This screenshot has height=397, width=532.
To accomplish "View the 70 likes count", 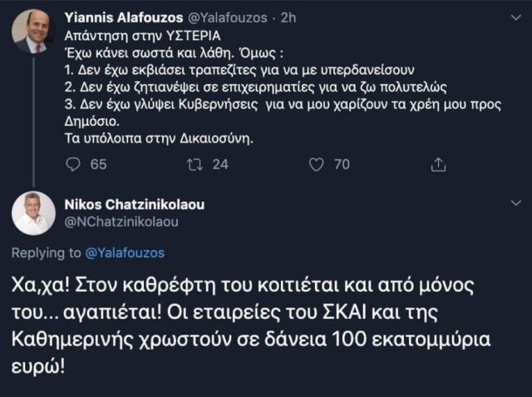I will tap(342, 165).
